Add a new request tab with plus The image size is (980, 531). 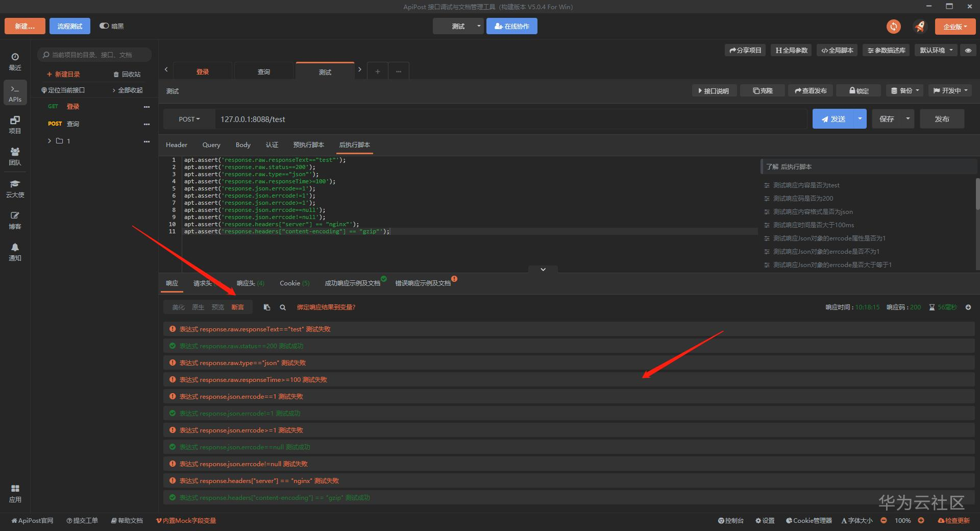pyautogui.click(x=378, y=71)
